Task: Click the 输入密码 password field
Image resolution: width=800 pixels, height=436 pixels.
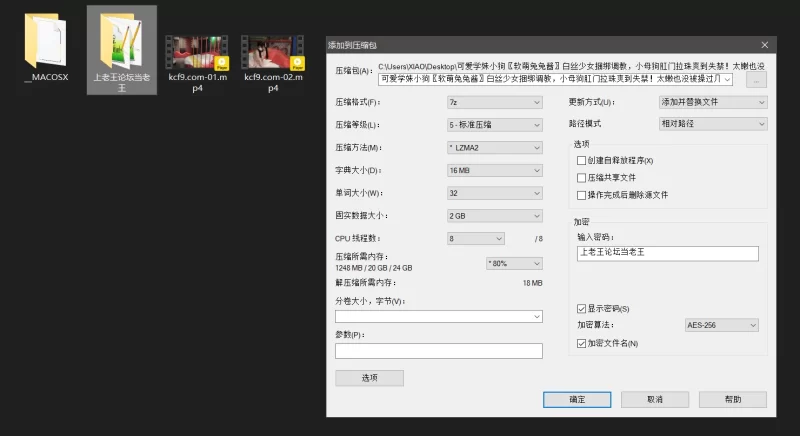Action: pyautogui.click(x=668, y=253)
